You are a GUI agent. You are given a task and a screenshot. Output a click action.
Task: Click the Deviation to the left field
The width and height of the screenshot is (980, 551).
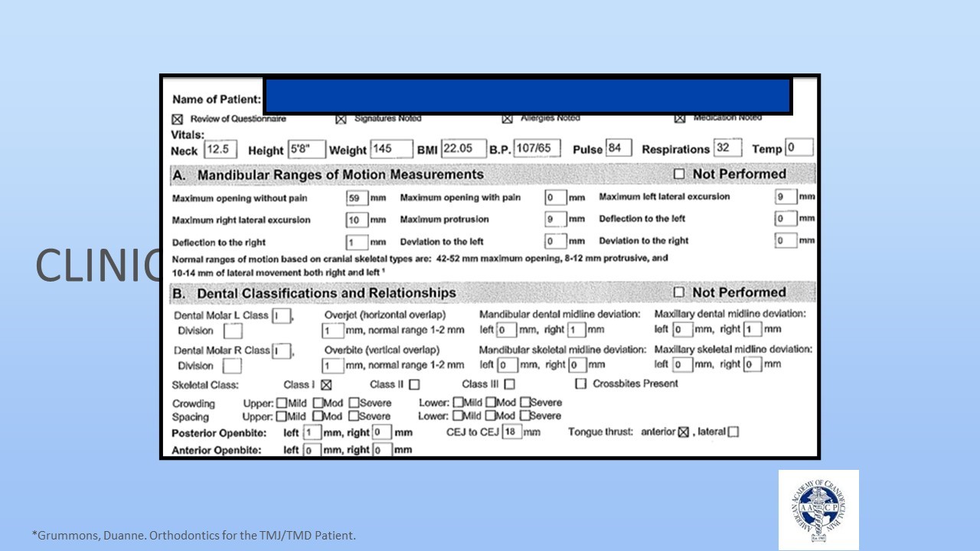[x=555, y=241]
